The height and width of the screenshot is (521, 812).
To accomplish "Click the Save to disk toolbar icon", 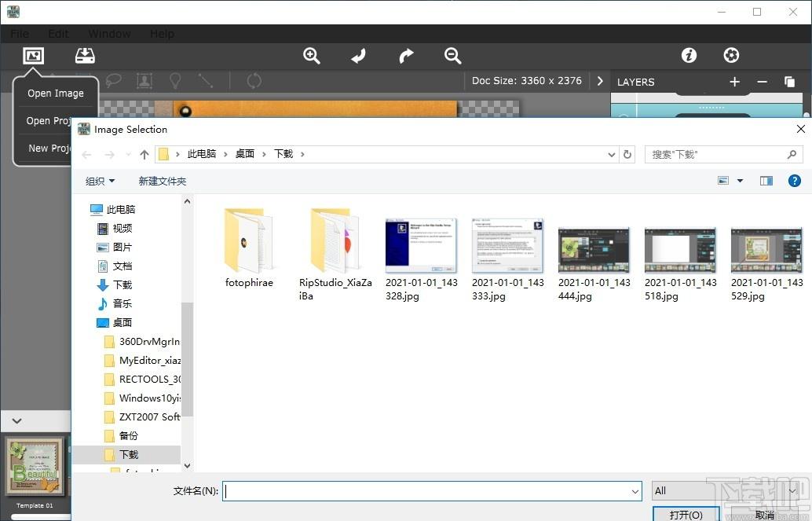I will coord(85,56).
